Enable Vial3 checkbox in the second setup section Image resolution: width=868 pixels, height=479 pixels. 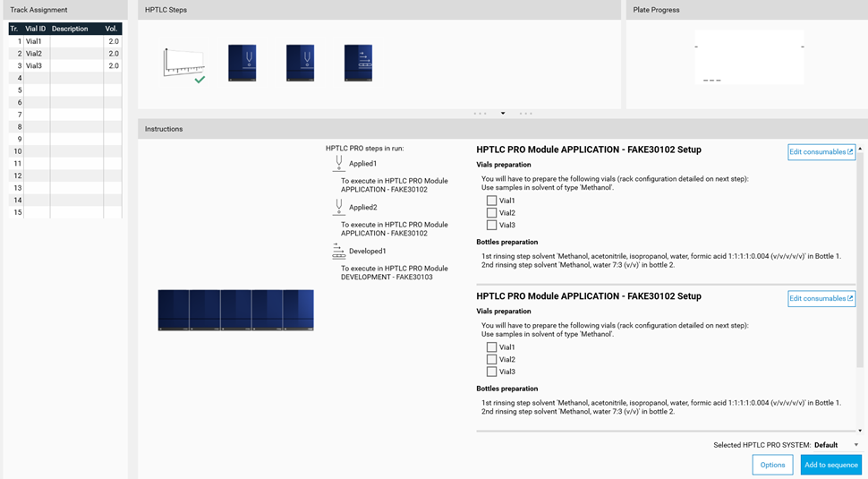(x=491, y=372)
